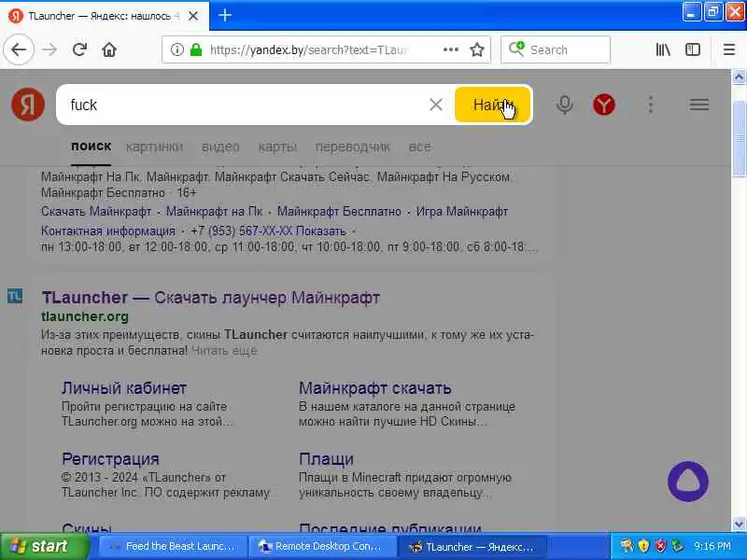Close the TLauncher Яндекс browser tab
Image resolution: width=747 pixels, height=560 pixels.
coord(193,16)
